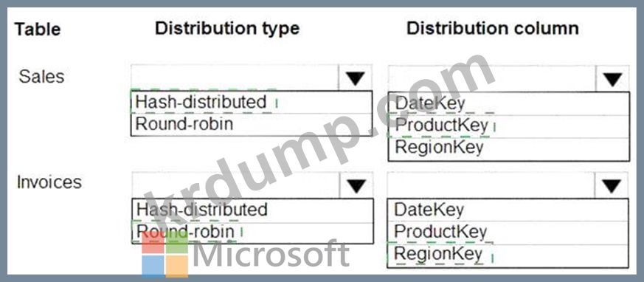Click the Distribution column header text
This screenshot has width=644, height=282.
point(493,28)
